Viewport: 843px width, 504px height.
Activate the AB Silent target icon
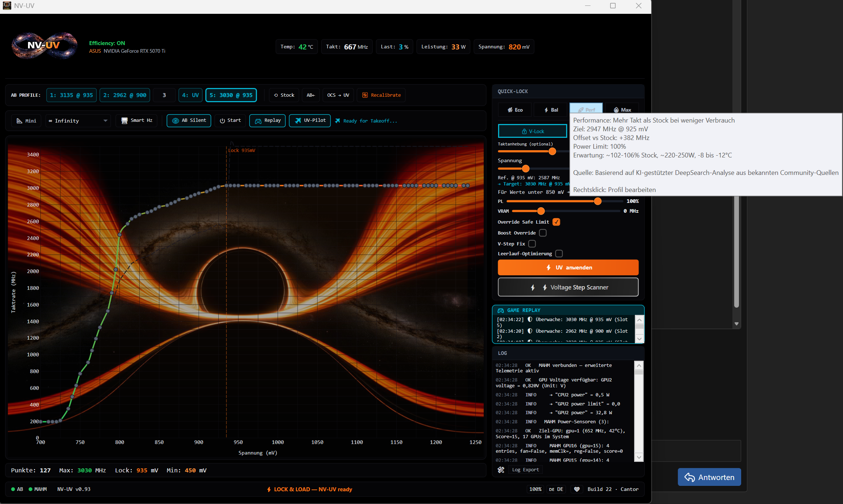point(175,120)
